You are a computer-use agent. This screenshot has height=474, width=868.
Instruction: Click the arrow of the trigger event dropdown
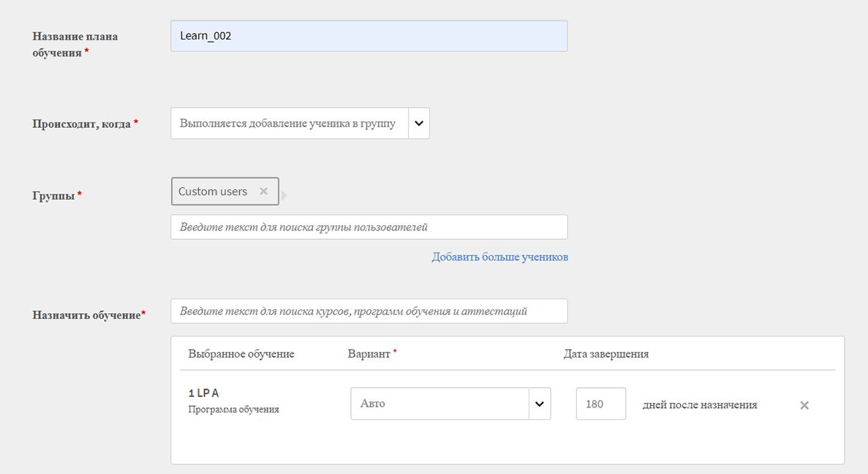point(419,124)
